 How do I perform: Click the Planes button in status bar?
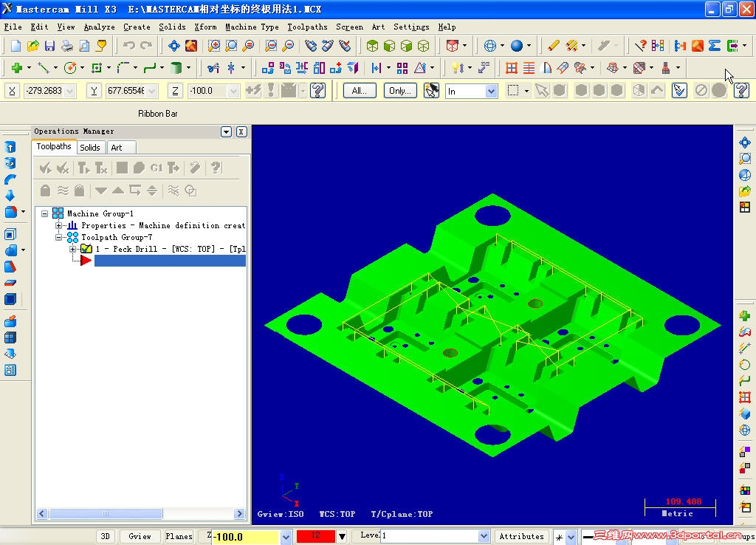point(179,536)
